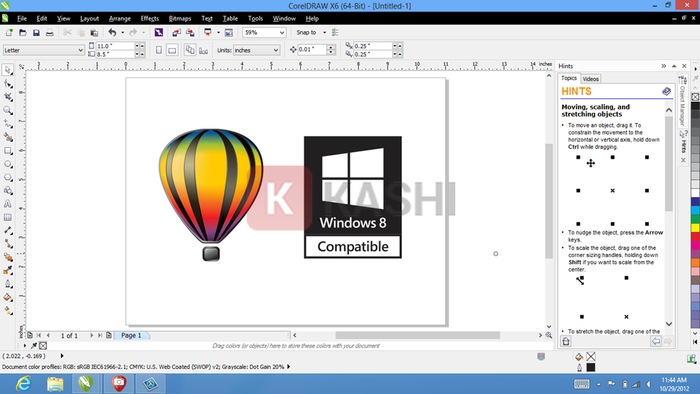
Task: Select the Basic Shapes tool
Action: [8, 191]
